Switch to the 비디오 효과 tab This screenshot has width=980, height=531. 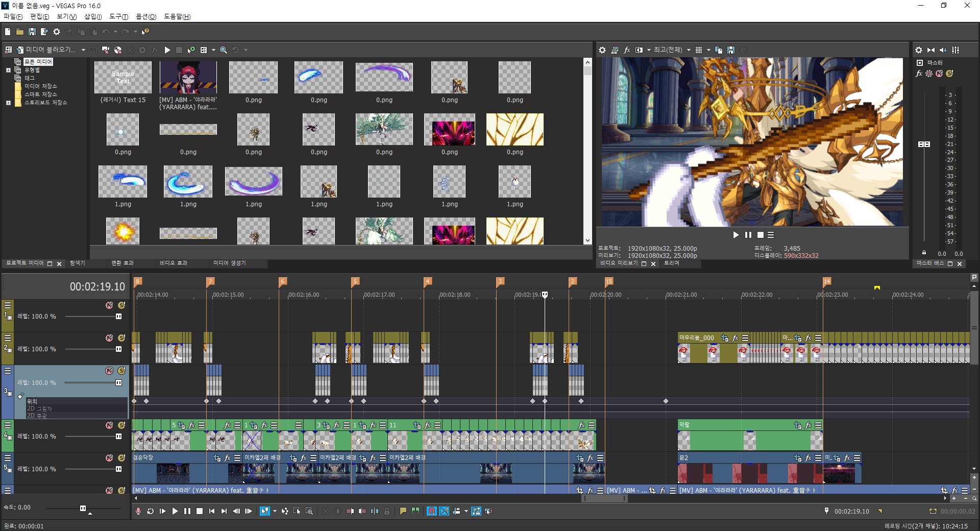174,263
